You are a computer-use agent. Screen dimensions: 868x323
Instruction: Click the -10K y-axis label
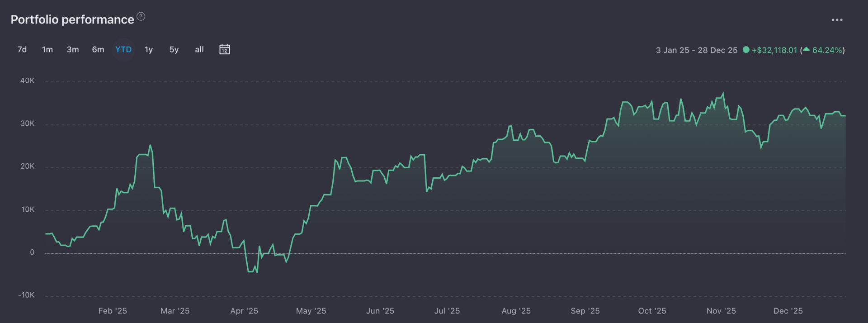pyautogui.click(x=26, y=295)
